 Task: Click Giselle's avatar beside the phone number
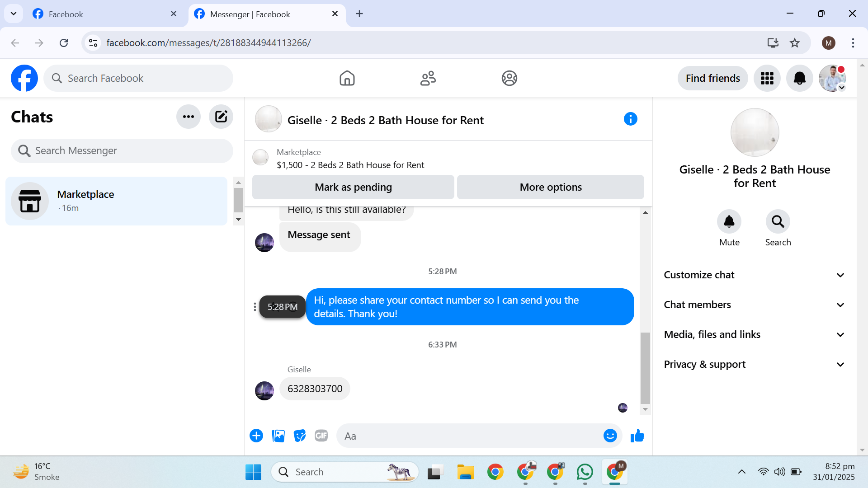click(264, 391)
